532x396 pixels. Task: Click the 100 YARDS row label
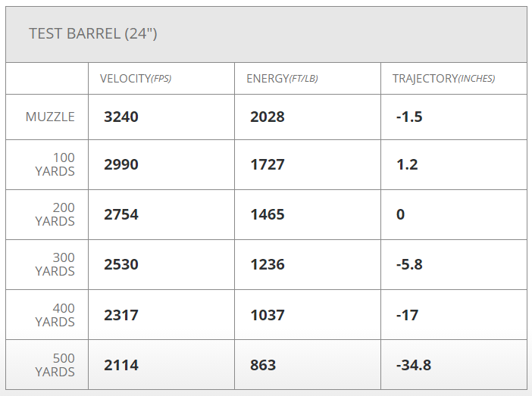pyautogui.click(x=55, y=164)
